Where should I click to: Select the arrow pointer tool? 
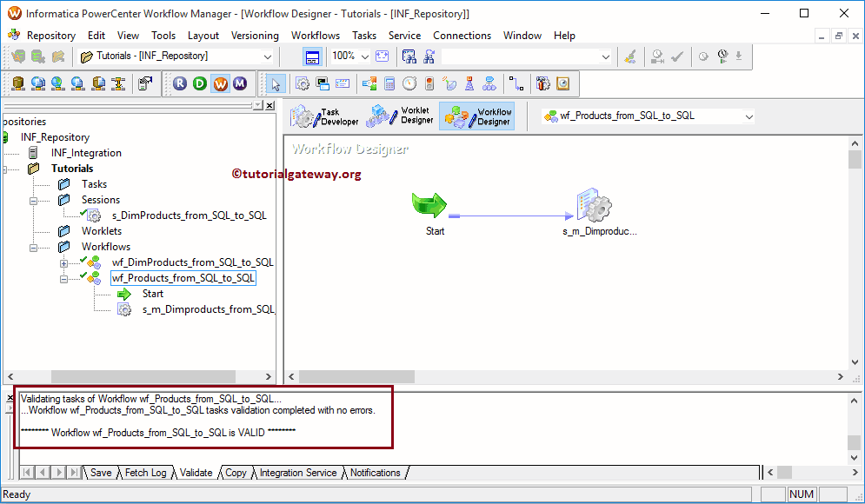[276, 83]
